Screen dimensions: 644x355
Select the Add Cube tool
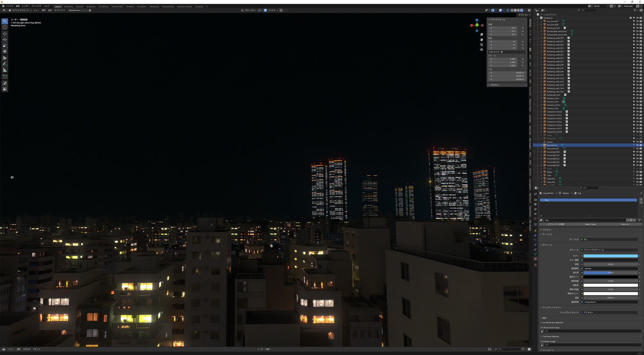click(x=5, y=77)
